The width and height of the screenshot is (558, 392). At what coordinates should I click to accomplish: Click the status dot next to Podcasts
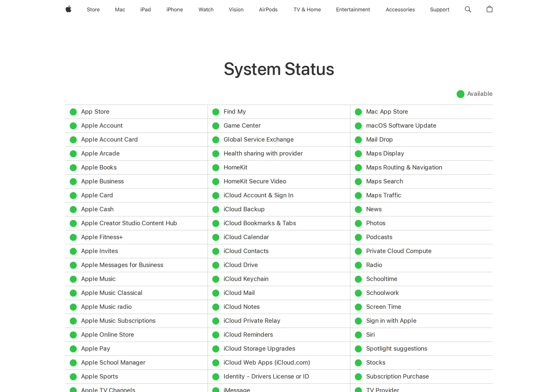(358, 237)
